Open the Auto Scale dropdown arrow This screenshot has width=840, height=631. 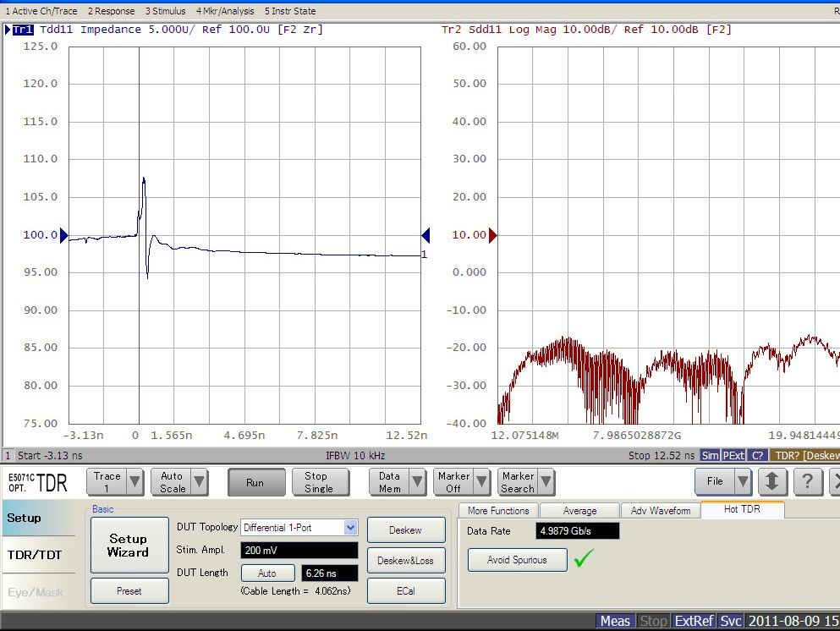click(199, 482)
